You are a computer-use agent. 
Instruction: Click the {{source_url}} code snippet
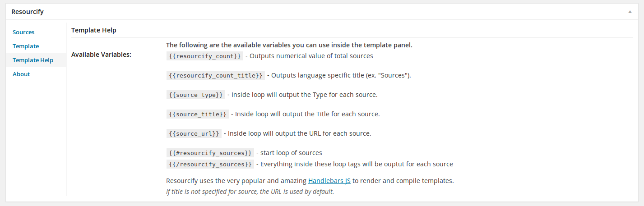194,134
